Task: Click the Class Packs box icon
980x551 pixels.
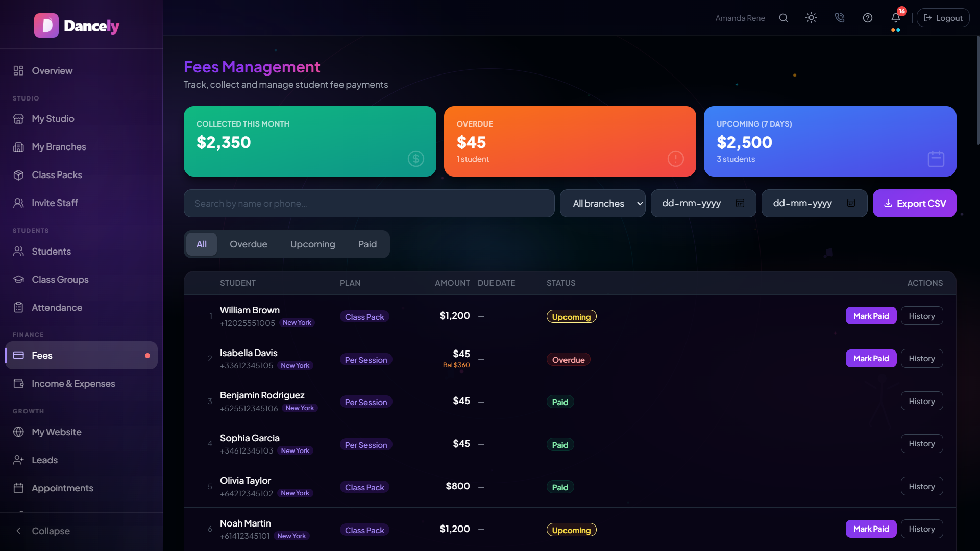Action: coord(19,174)
